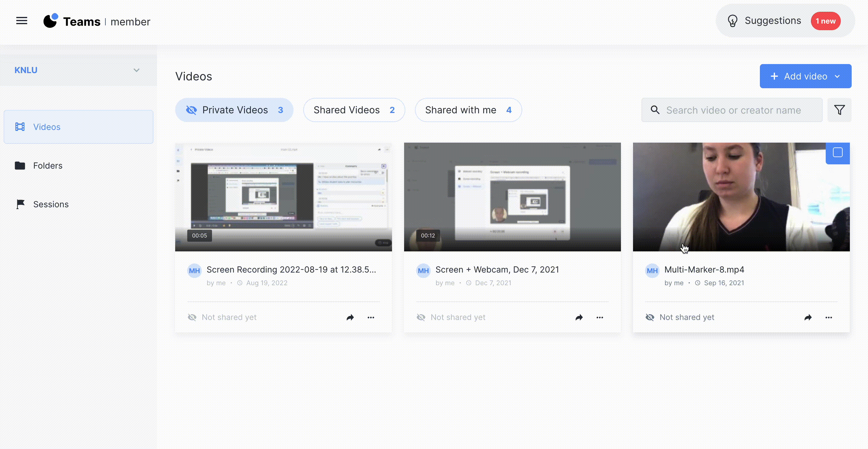Viewport: 868px width, 449px height.
Task: Click the Suggestions lightbulb icon
Action: tap(732, 21)
